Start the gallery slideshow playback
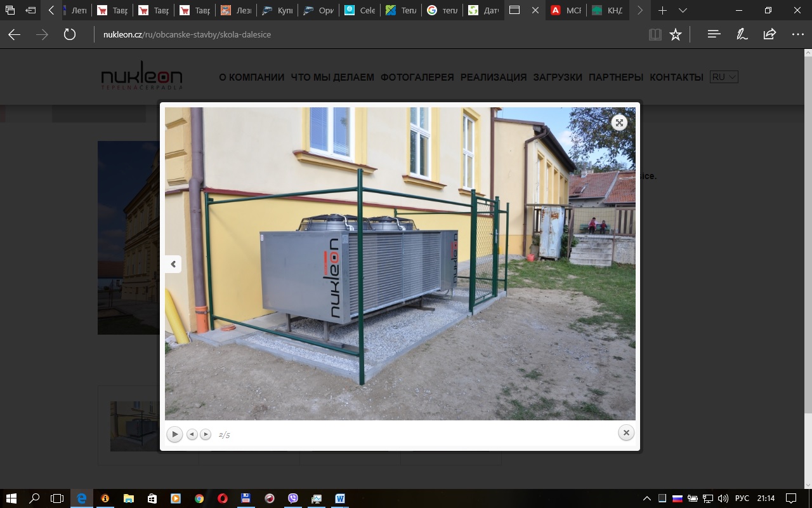812x508 pixels. (x=174, y=434)
